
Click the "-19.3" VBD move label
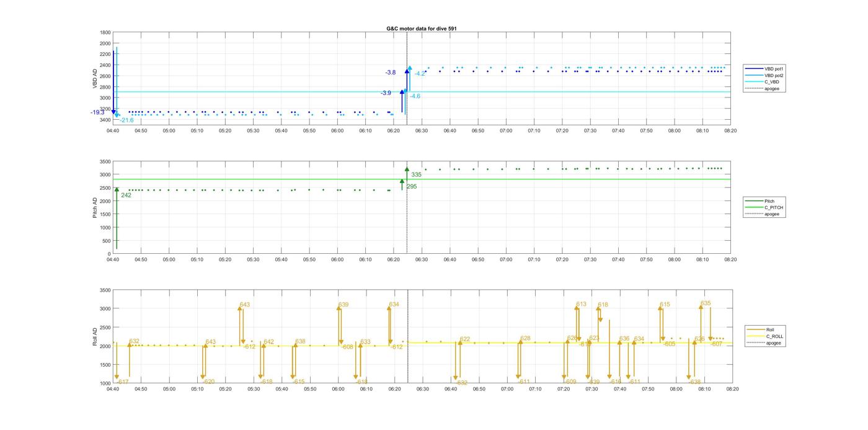[x=97, y=112]
